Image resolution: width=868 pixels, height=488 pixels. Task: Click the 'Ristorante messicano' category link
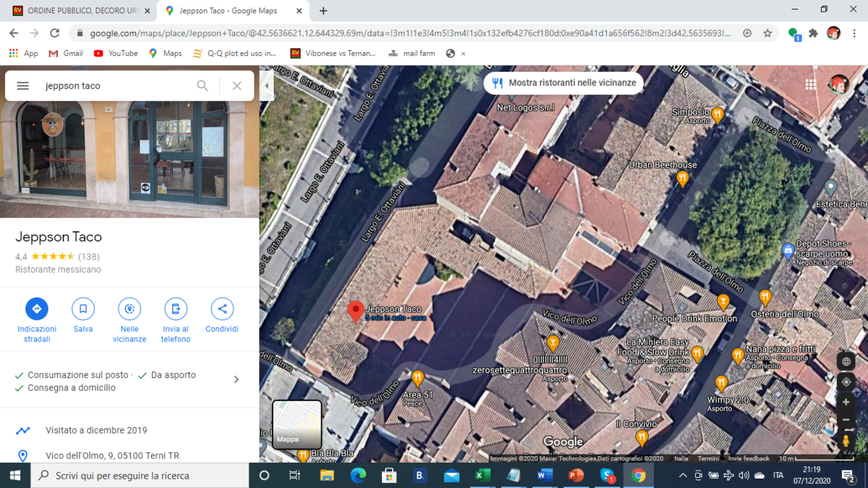[x=58, y=269]
